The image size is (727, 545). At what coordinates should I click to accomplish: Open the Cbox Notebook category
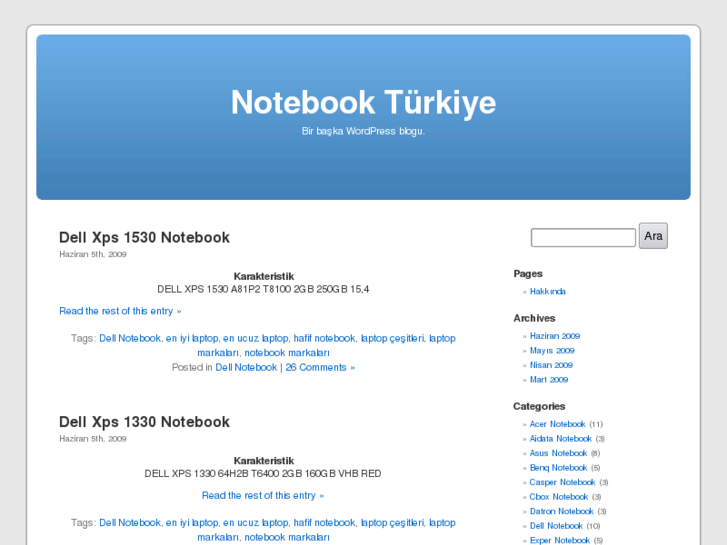[559, 497]
